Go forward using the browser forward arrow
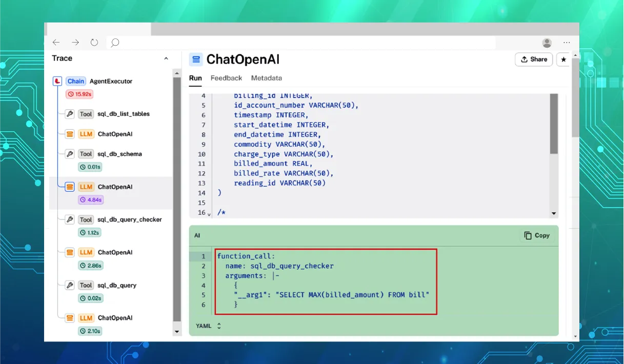Screen dimensions: 624x364 75,43
